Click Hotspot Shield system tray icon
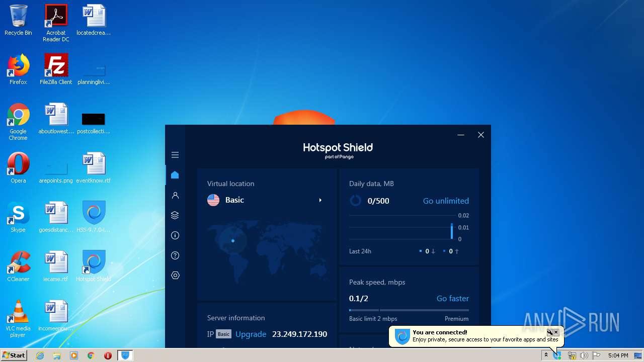This screenshot has height=362, width=644. pyautogui.click(x=557, y=355)
